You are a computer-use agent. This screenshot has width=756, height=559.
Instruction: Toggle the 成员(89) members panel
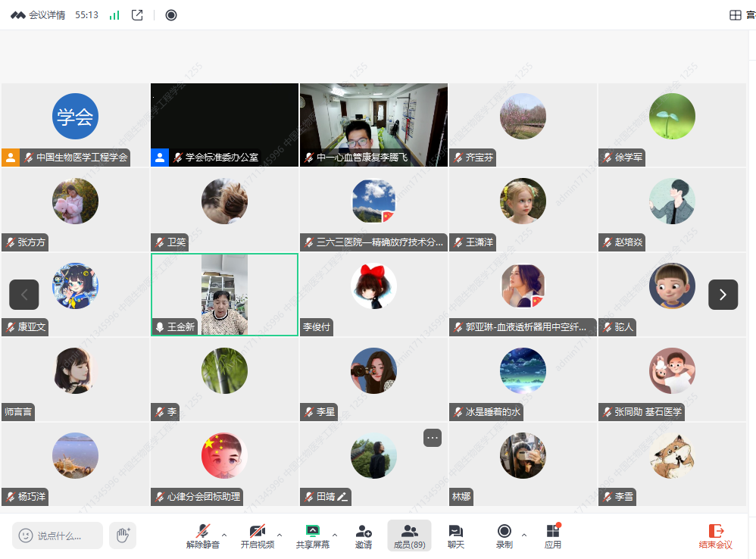[409, 536]
